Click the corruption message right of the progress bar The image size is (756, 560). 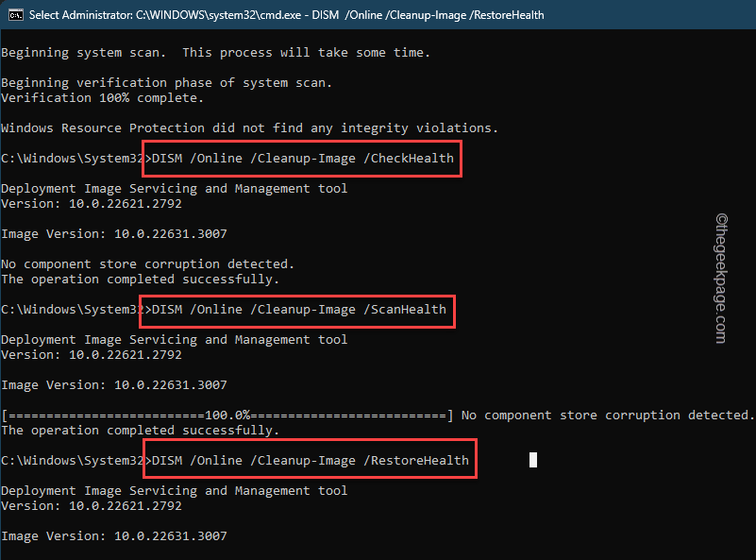point(607,416)
